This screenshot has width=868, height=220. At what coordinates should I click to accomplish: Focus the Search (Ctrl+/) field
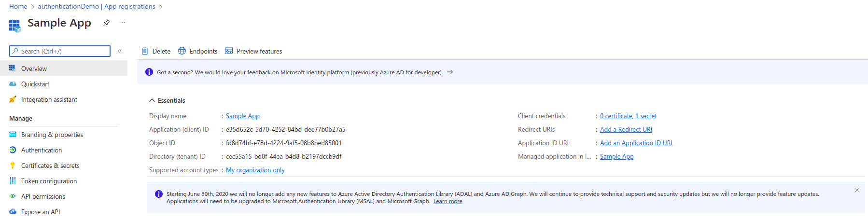[60, 51]
